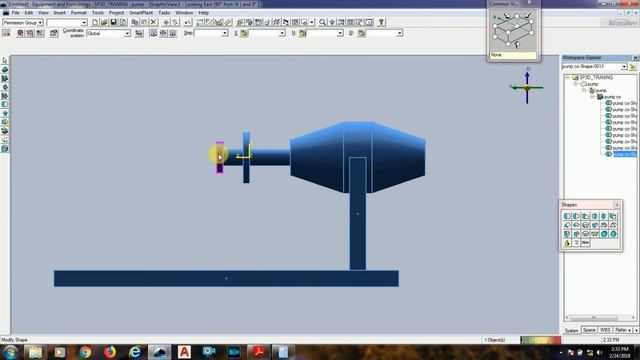This screenshot has width=640, height=360.
Task: Close the Shapes palette
Action: coord(617,204)
